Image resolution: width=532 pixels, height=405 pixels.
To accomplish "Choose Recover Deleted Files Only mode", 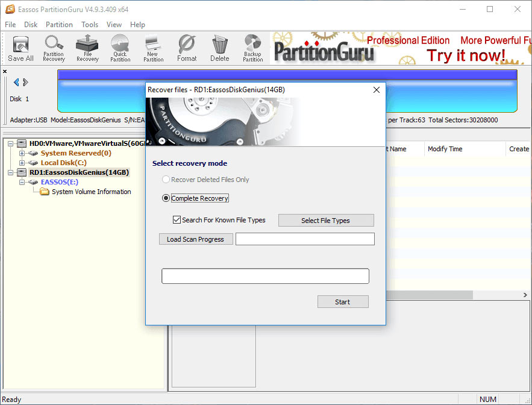I will pos(166,180).
